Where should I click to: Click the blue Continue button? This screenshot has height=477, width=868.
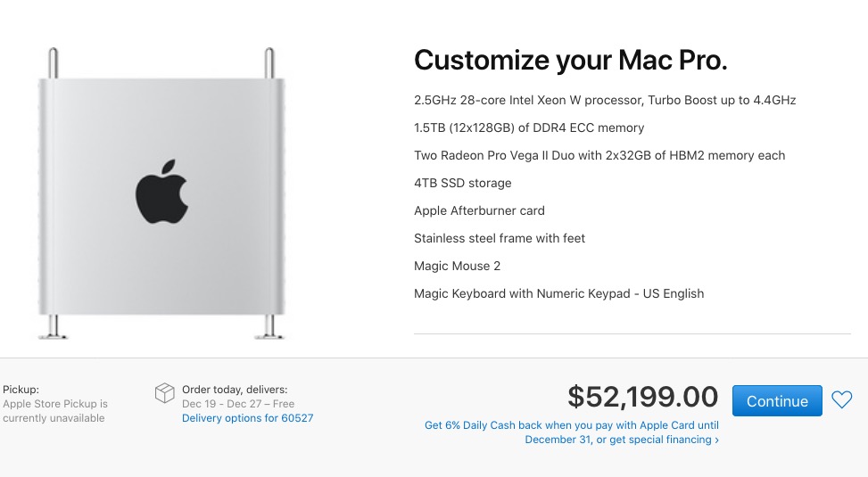point(776,401)
